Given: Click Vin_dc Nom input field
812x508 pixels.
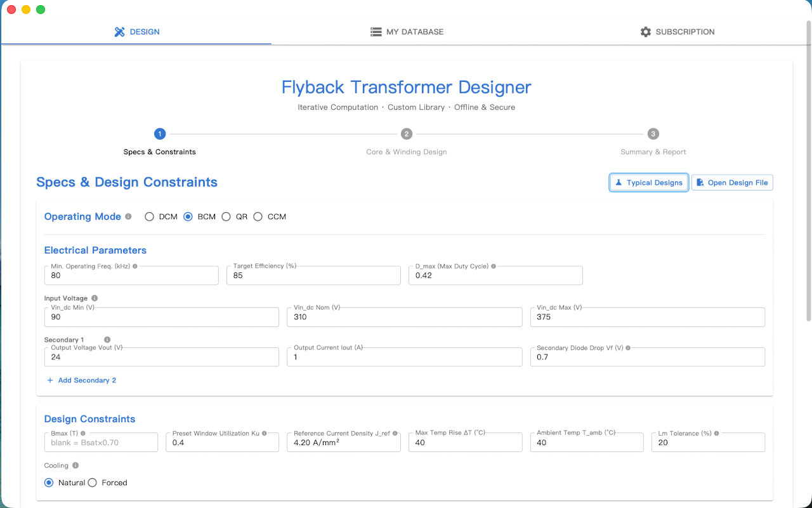Looking at the screenshot, I should point(405,317).
